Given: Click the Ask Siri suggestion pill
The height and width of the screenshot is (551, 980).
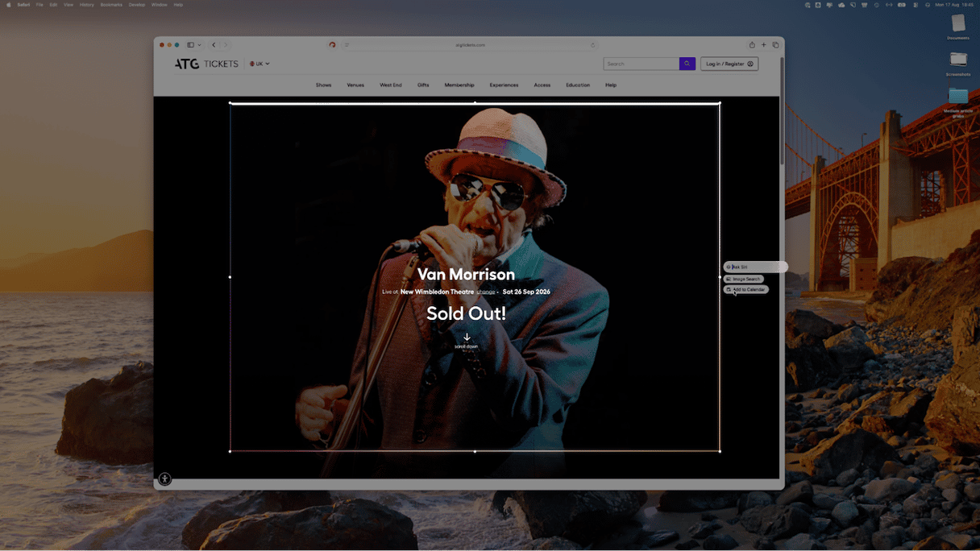Looking at the screenshot, I should [x=755, y=267].
